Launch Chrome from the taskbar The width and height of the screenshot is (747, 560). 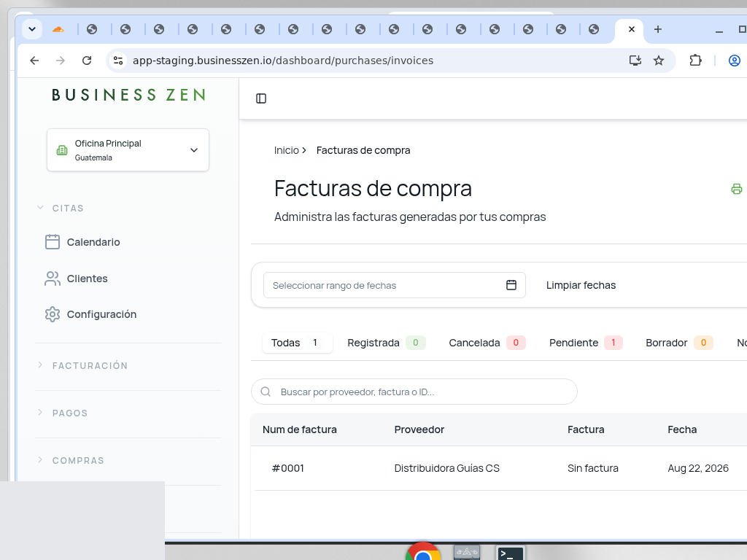(423, 551)
